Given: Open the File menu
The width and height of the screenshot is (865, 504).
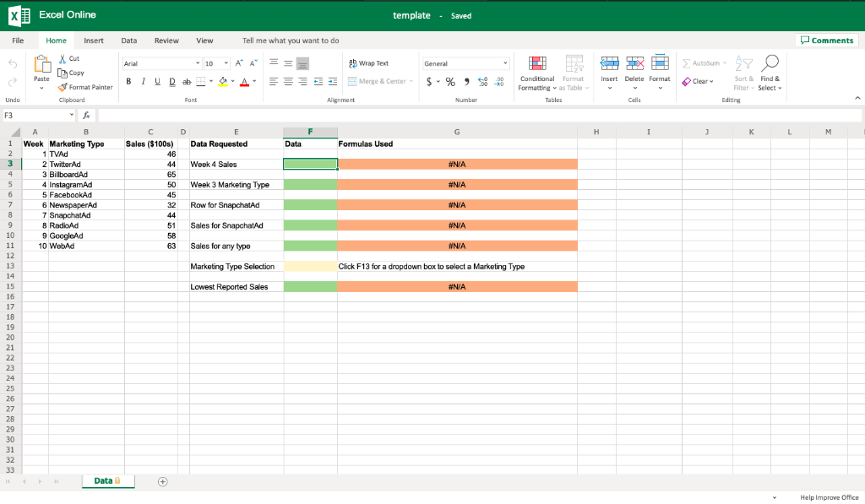Looking at the screenshot, I should click(x=19, y=41).
